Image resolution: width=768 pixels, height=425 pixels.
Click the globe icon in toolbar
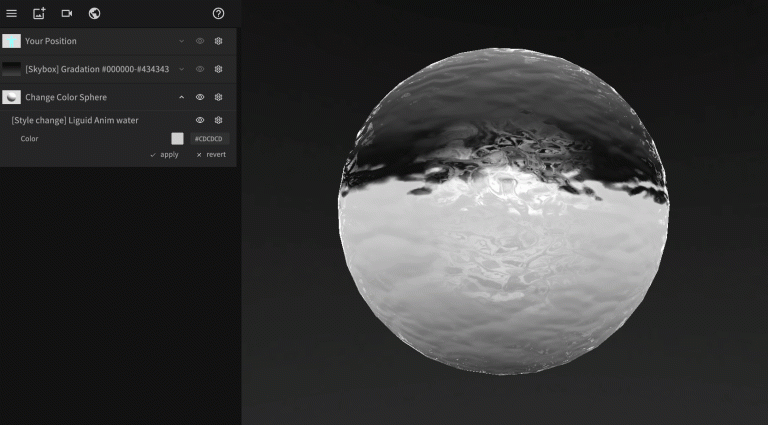tap(94, 14)
